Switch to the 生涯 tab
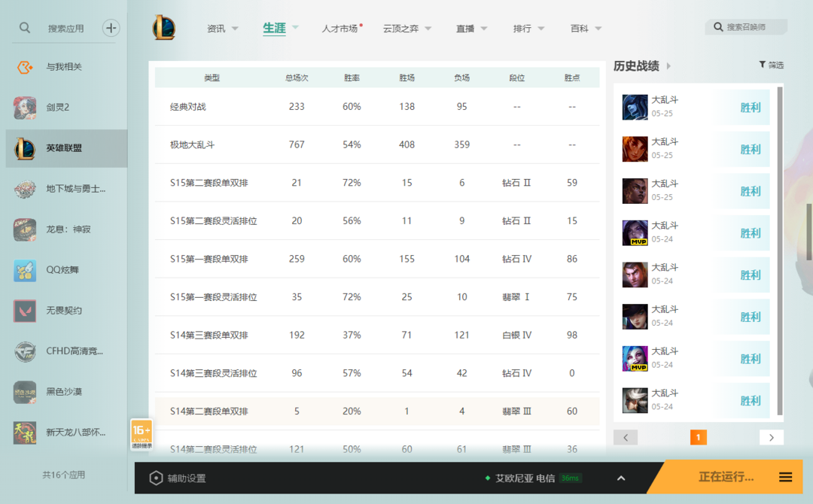Screen dimensions: 813x504 coord(274,28)
